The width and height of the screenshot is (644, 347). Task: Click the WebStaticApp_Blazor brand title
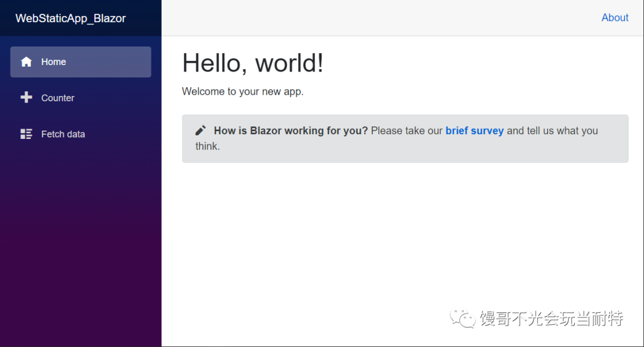click(70, 18)
